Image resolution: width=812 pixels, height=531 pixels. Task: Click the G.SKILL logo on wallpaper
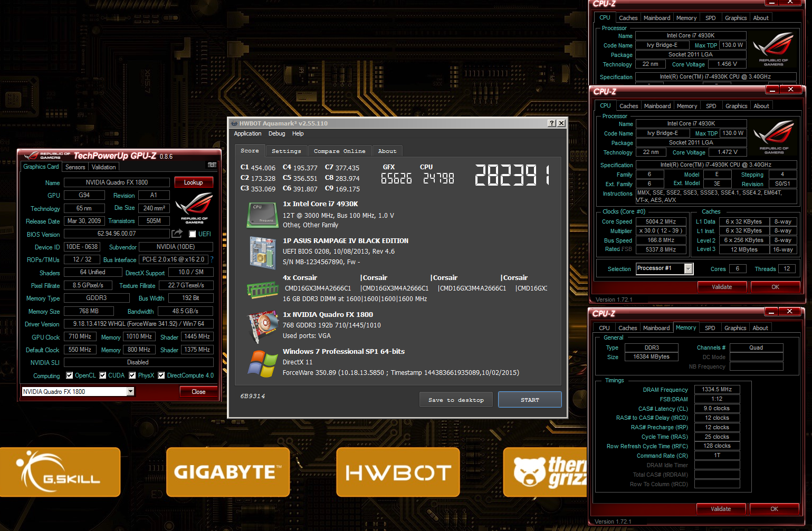click(60, 472)
